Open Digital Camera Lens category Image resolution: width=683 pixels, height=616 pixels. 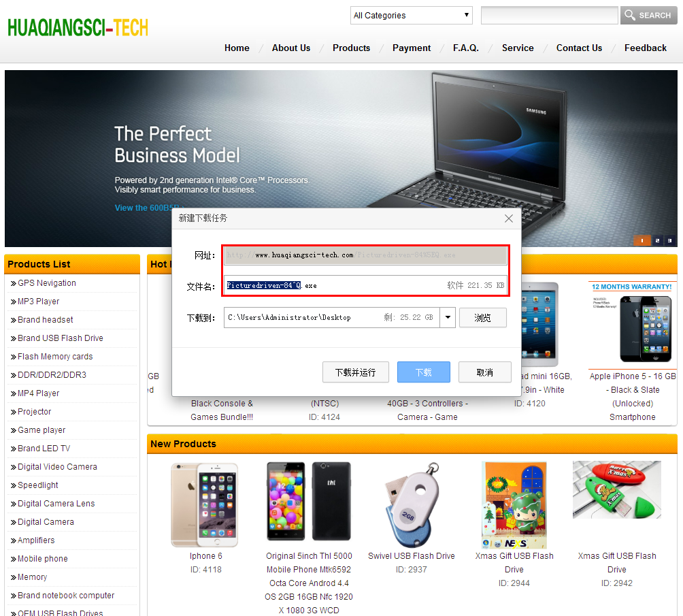(x=56, y=503)
